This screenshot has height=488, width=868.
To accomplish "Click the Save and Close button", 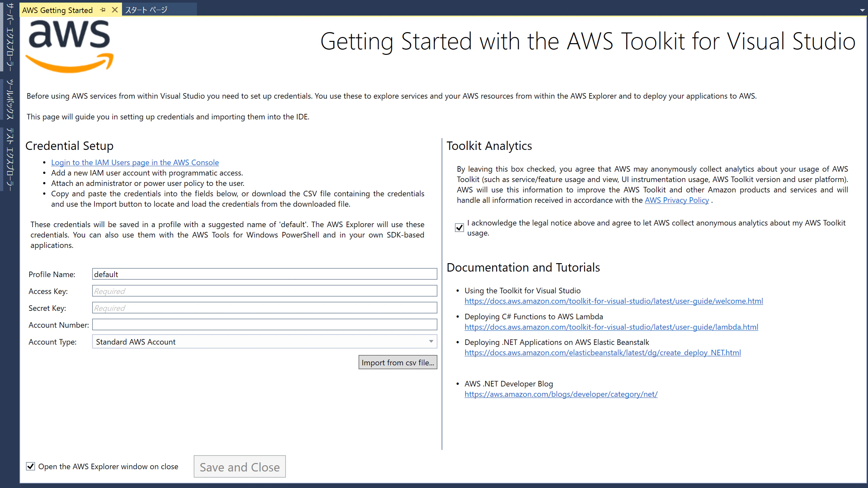I will point(239,467).
